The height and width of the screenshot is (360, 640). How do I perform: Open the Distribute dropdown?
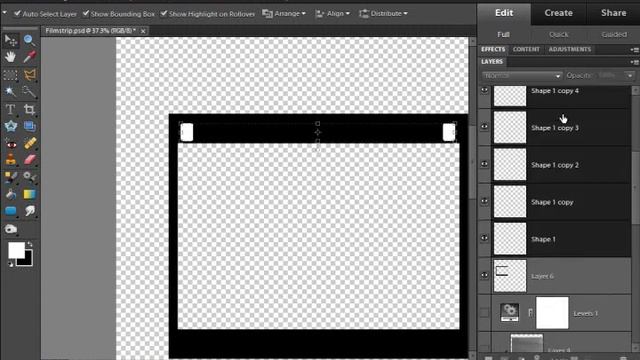coord(383,13)
